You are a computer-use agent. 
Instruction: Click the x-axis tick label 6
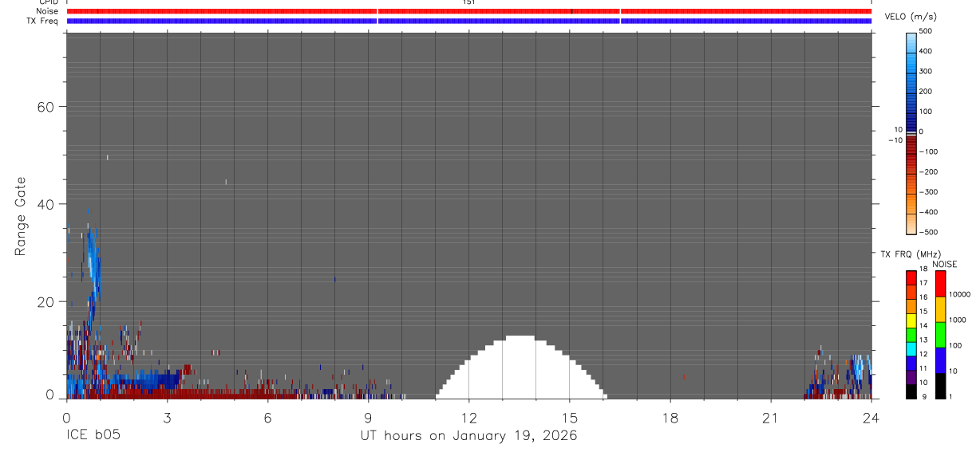coord(268,418)
